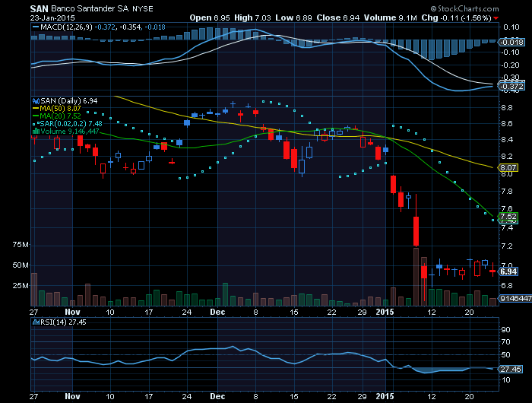This screenshot has width=532, height=403.
Task: Click the Banco Santander SA company name
Action: (x=90, y=9)
